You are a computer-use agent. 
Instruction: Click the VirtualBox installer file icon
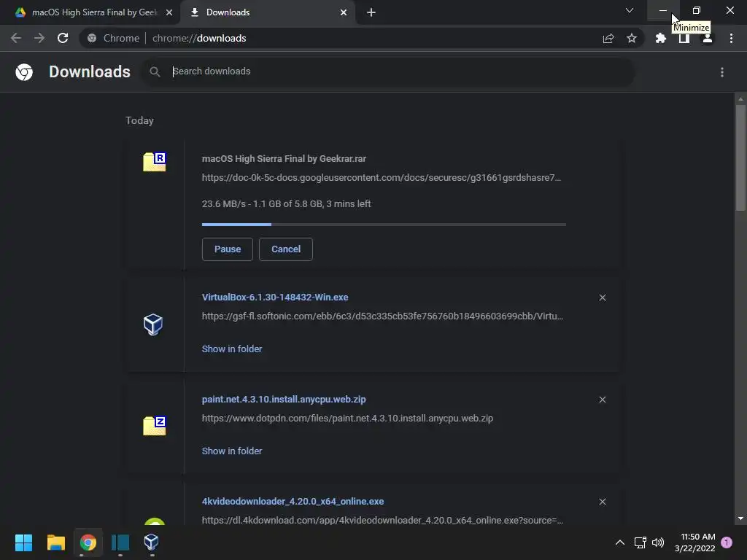pyautogui.click(x=153, y=324)
